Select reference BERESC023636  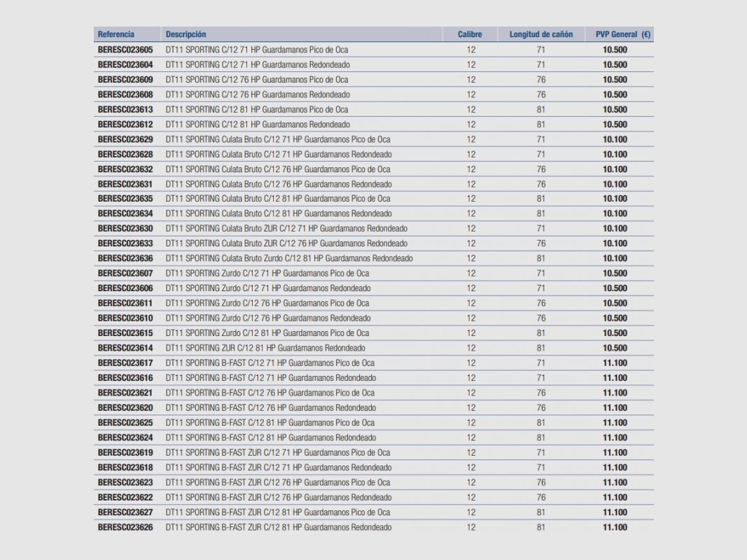pos(125,258)
